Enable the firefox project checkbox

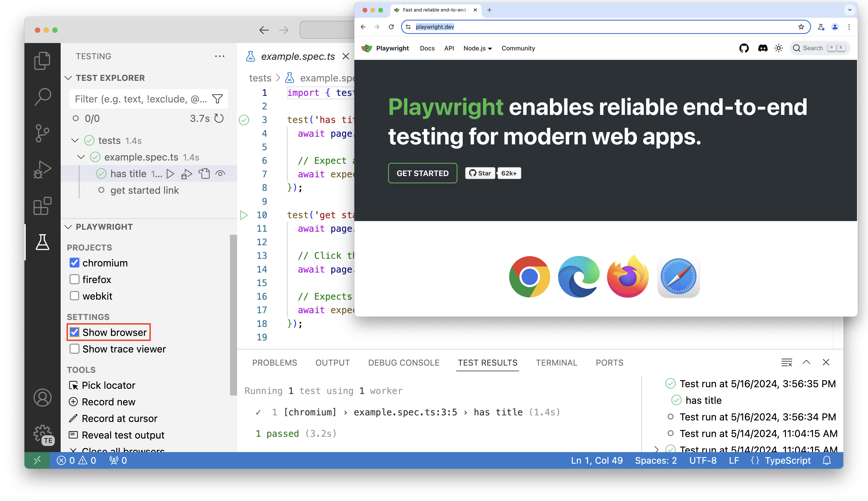(74, 279)
